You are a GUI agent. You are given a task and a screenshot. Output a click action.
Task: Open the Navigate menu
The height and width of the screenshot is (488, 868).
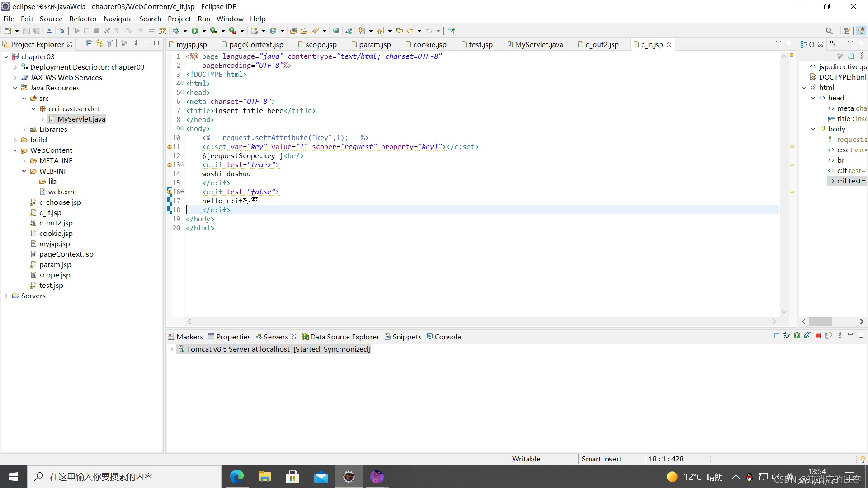coord(118,19)
